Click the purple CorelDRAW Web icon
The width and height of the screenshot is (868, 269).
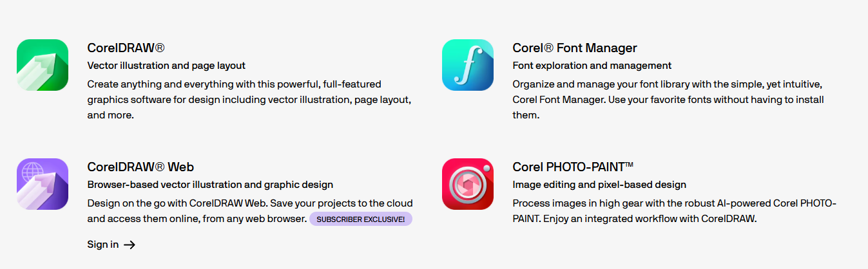click(x=43, y=184)
